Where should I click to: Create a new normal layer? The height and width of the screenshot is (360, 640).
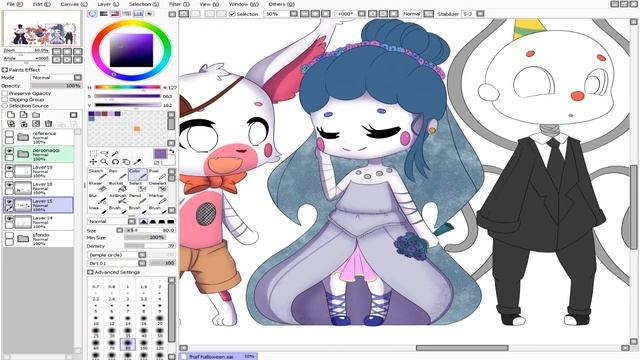click(11, 115)
